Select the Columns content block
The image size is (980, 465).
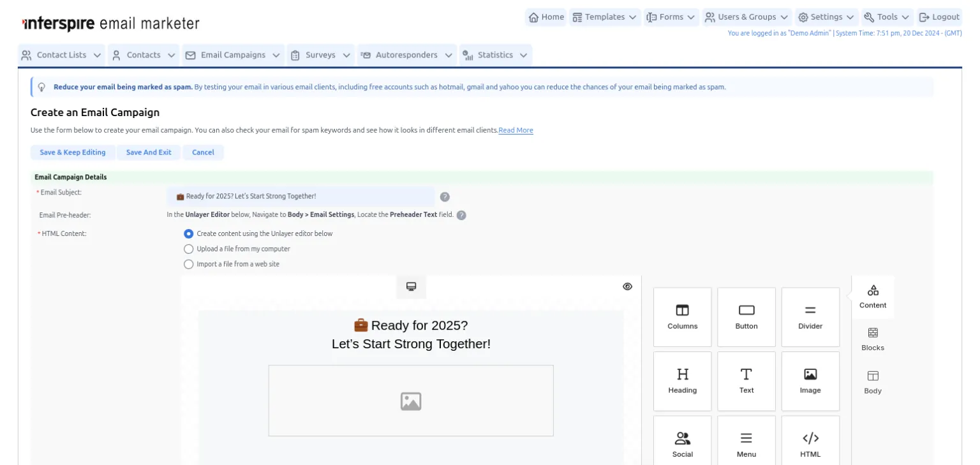[682, 317]
